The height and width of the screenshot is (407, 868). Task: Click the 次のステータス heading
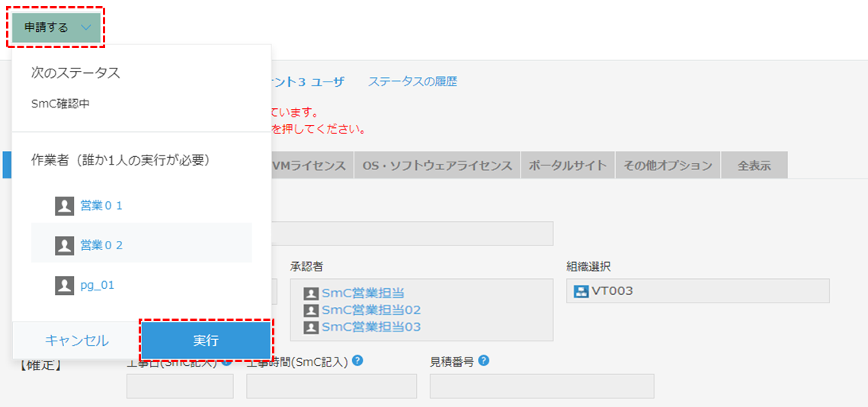[76, 73]
